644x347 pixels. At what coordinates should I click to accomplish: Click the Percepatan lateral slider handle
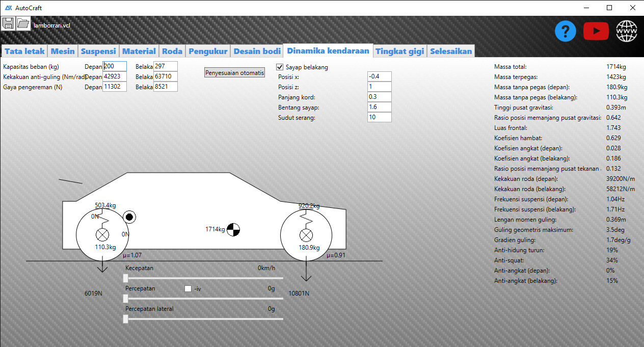pyautogui.click(x=126, y=319)
